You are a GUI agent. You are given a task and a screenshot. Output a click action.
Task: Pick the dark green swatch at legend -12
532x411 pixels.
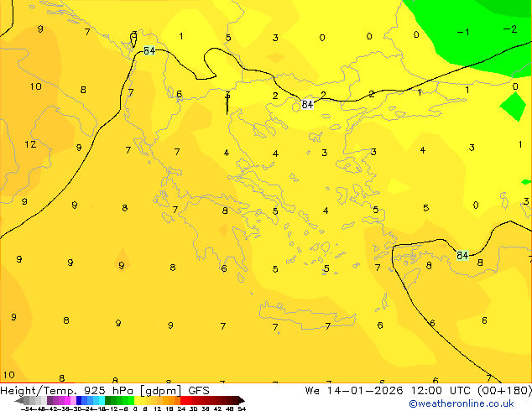[x=108, y=400]
